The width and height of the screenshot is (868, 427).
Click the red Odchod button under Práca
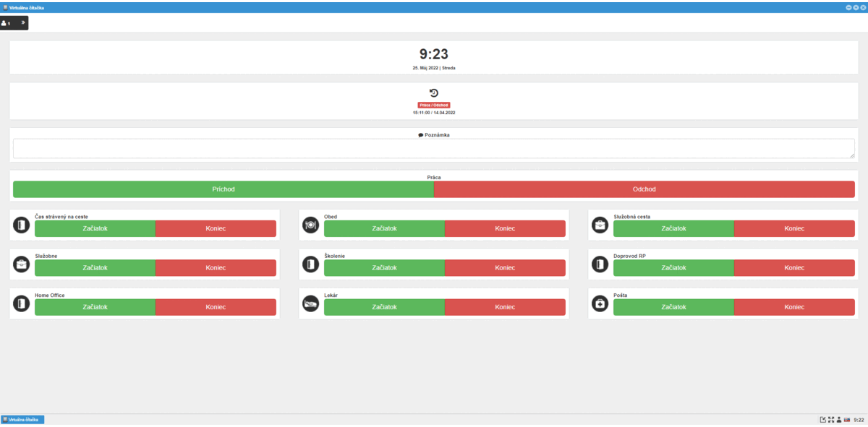point(644,189)
